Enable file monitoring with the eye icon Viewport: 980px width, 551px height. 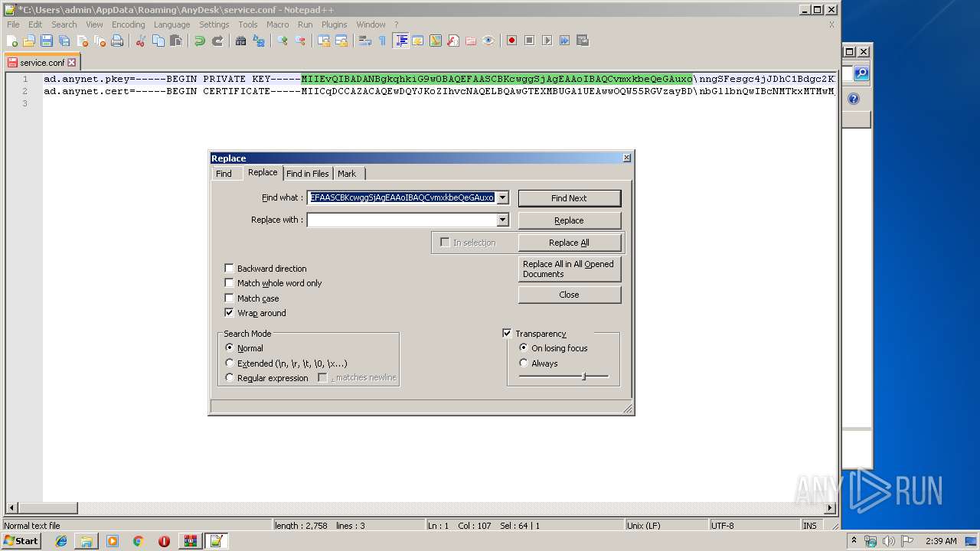[488, 41]
